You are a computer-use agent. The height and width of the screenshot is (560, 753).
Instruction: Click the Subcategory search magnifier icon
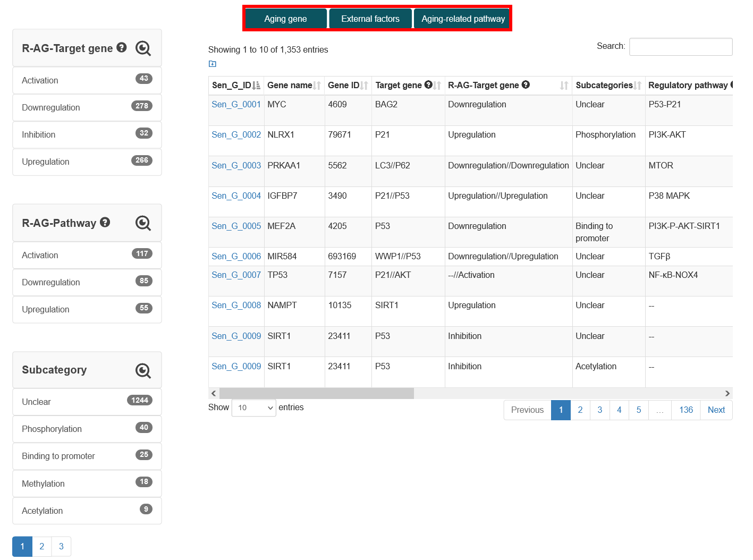click(143, 370)
